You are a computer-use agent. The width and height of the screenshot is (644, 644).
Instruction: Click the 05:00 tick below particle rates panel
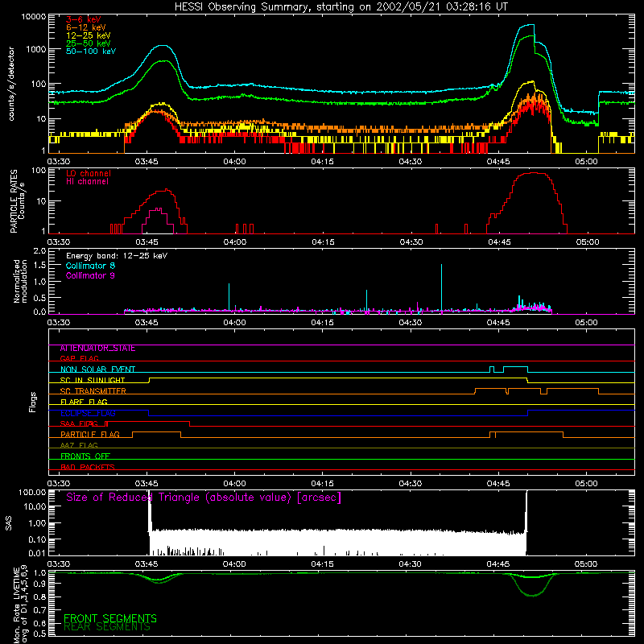pyautogui.click(x=588, y=242)
